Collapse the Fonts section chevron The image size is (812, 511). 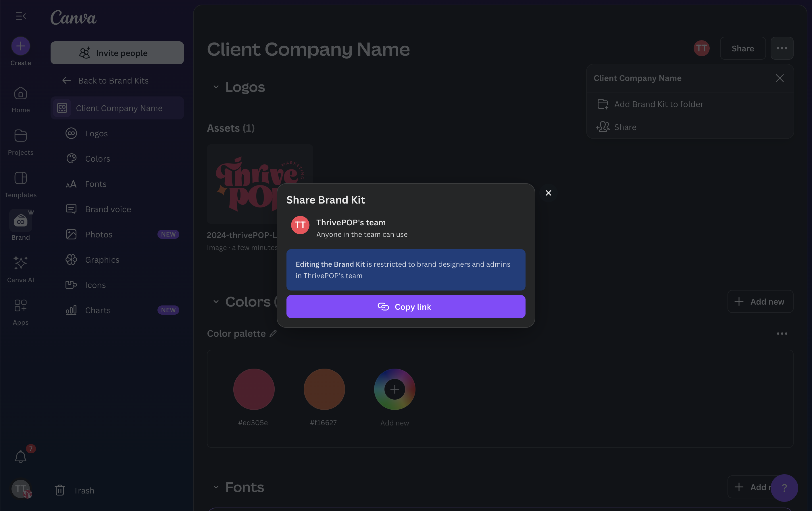coord(216,487)
